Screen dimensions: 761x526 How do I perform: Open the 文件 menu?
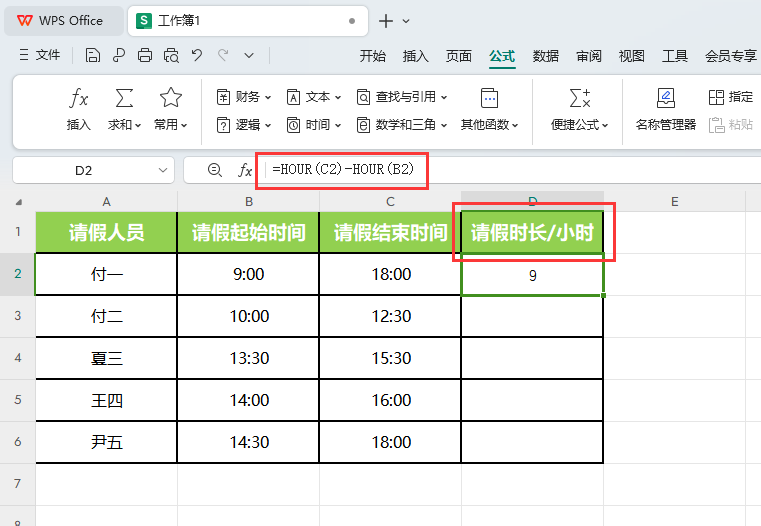(x=40, y=55)
